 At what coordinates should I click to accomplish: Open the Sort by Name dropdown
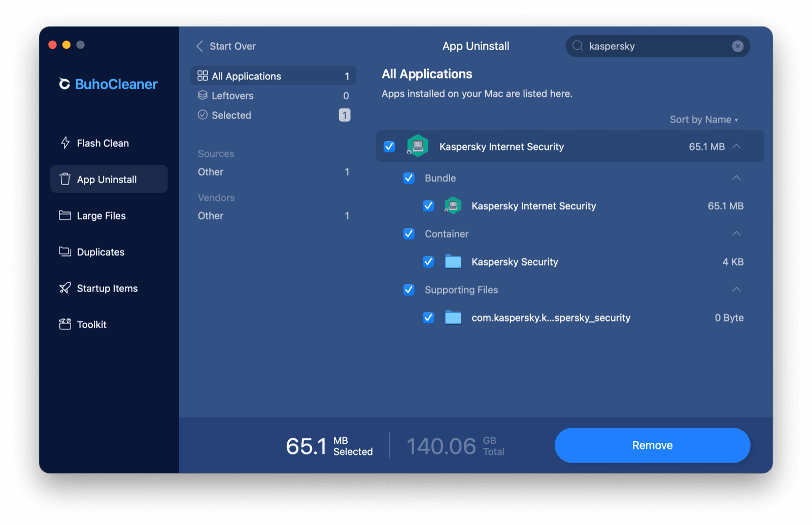pos(703,119)
